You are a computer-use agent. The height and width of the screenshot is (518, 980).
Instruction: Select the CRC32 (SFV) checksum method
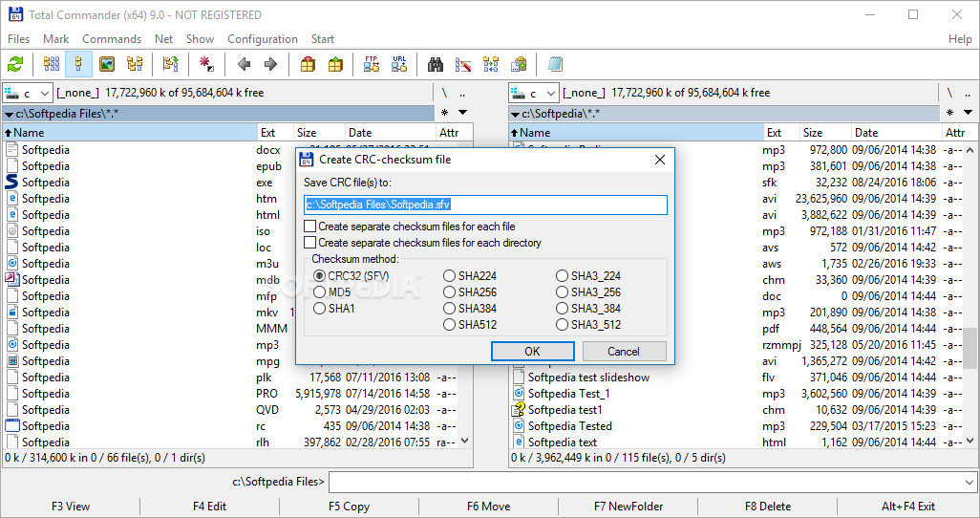click(x=351, y=276)
